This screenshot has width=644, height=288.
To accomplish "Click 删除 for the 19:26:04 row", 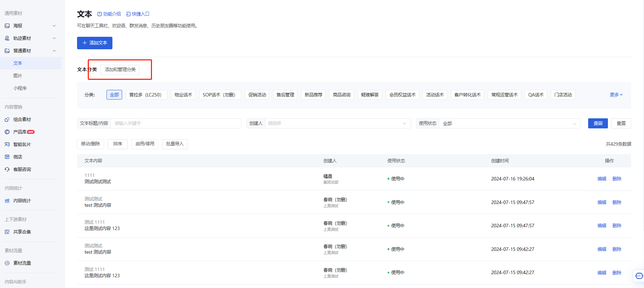I will pyautogui.click(x=617, y=179).
